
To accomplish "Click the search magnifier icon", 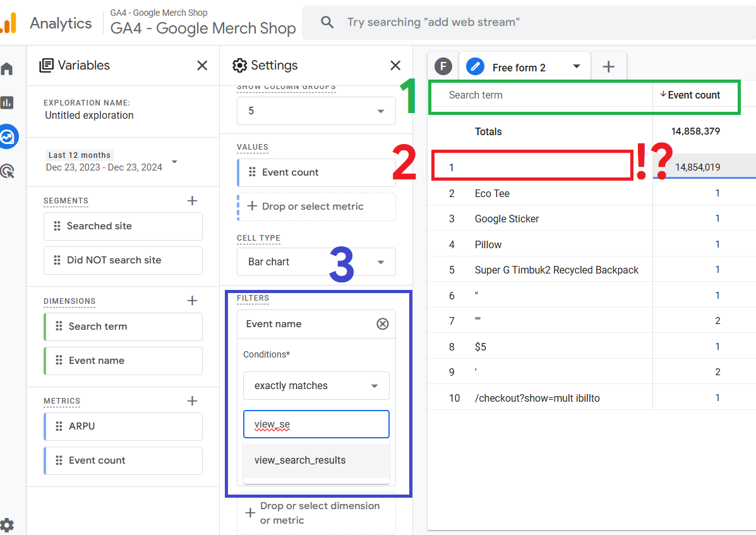I will point(327,22).
